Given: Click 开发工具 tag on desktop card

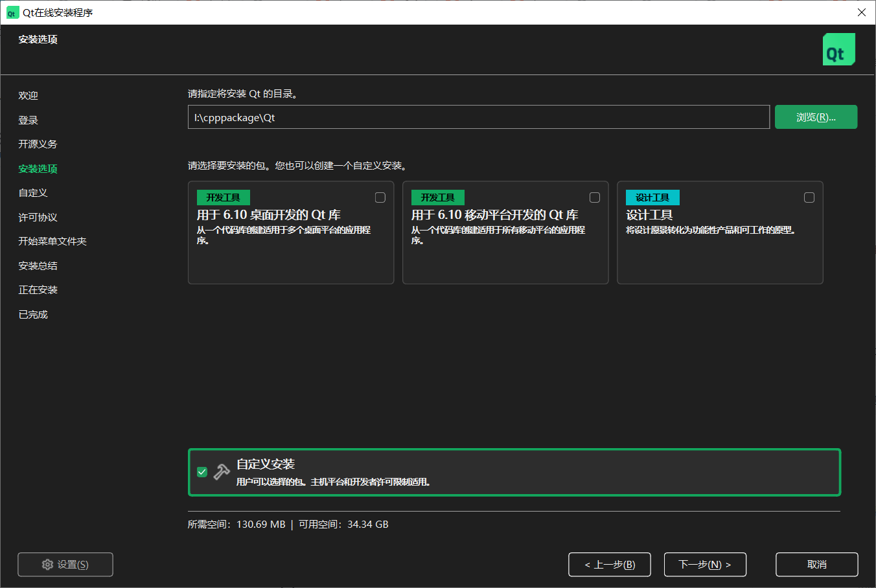Looking at the screenshot, I should [x=224, y=198].
